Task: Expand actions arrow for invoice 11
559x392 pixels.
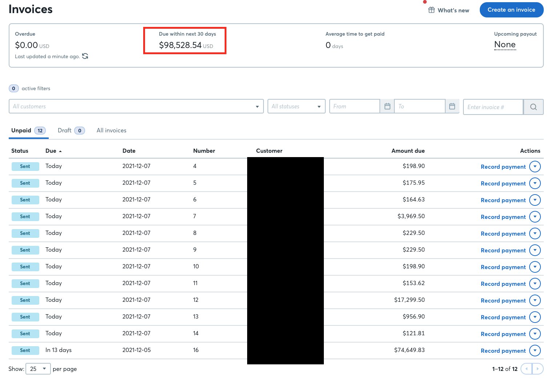Action: tap(535, 284)
